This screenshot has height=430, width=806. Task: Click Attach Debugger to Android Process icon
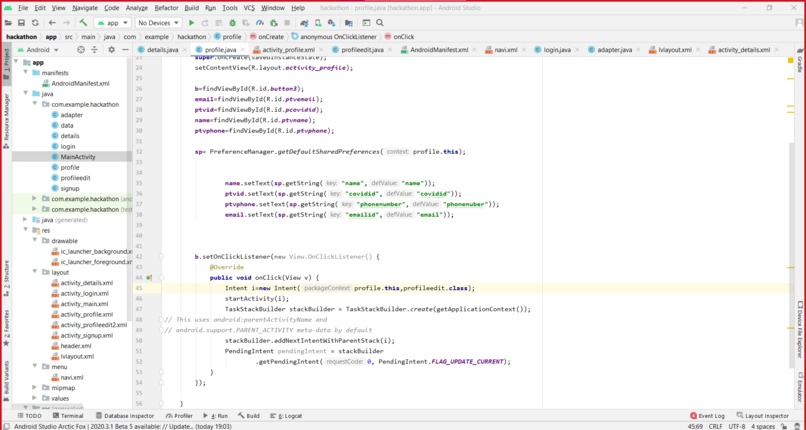click(x=273, y=23)
